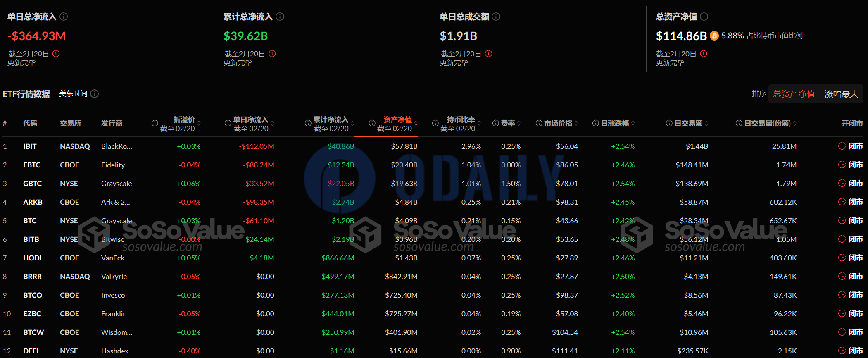Screen dimensions: 868x358
Task: Click red alert icon under -$364.93M date
Action: 56,54
